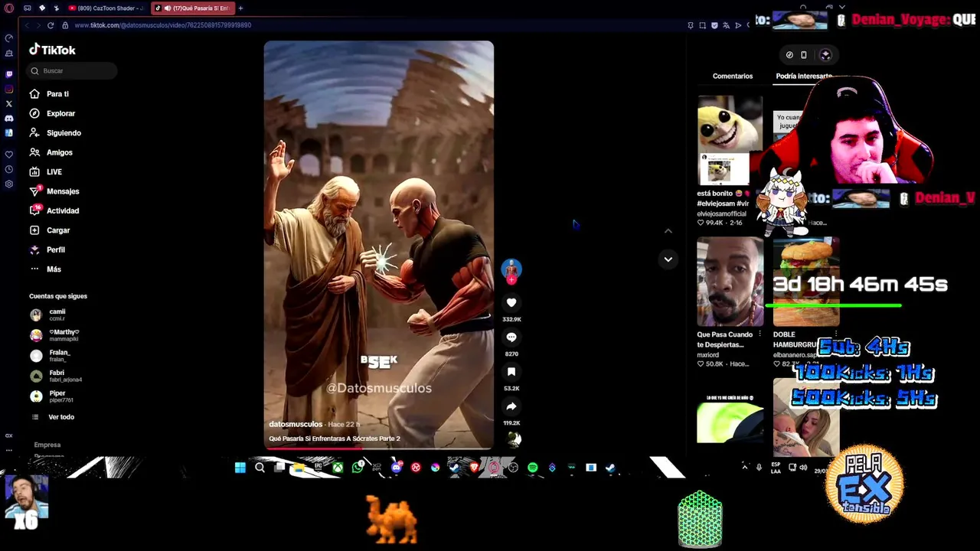980x551 pixels.
Task: Open Spotify from the taskbar
Action: (x=533, y=468)
